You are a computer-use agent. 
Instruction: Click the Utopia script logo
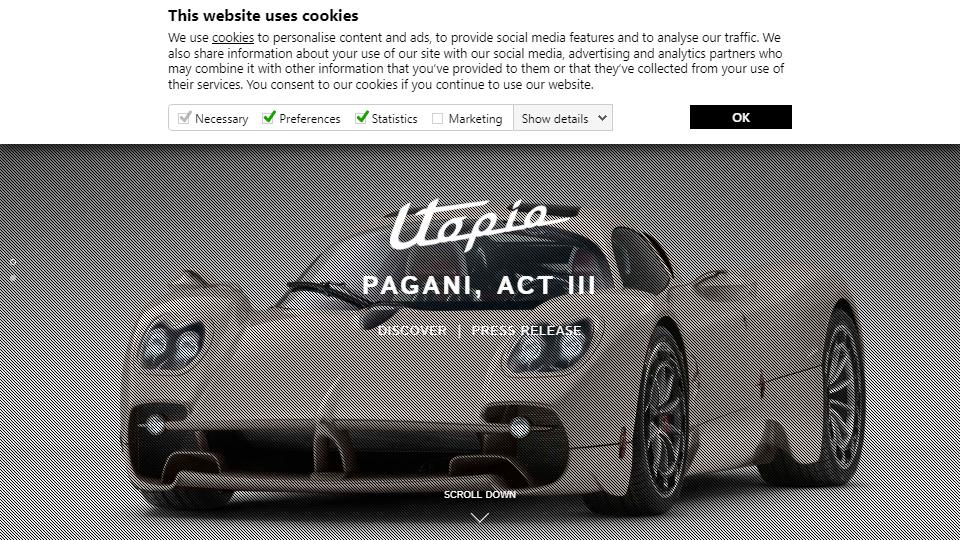tap(480, 225)
